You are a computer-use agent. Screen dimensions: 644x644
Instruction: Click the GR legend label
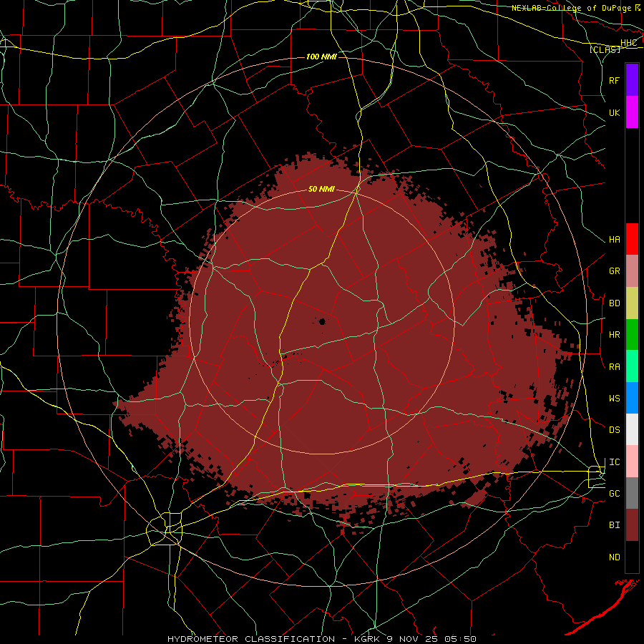click(x=614, y=271)
